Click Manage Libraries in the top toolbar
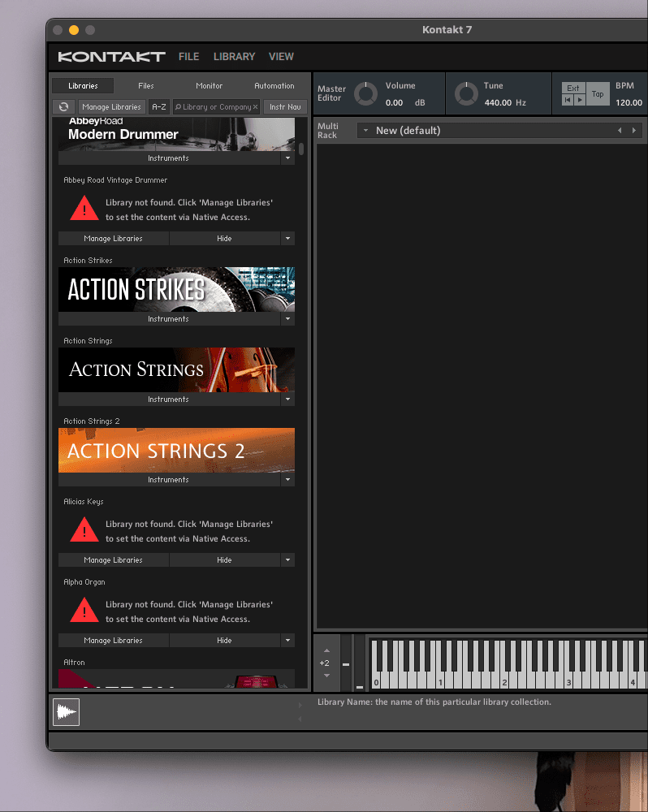This screenshot has width=648, height=812. [111, 106]
